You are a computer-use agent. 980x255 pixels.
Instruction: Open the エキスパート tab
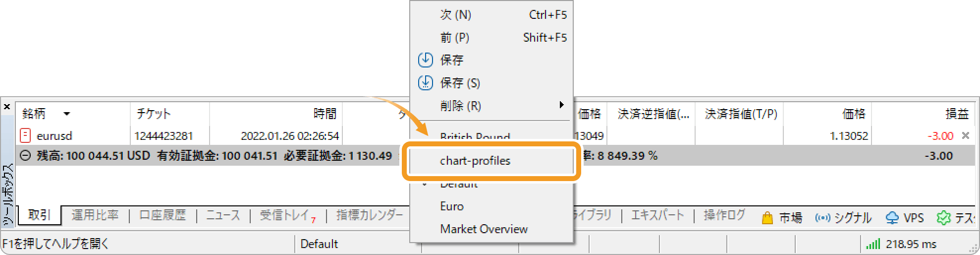pyautogui.click(x=657, y=215)
